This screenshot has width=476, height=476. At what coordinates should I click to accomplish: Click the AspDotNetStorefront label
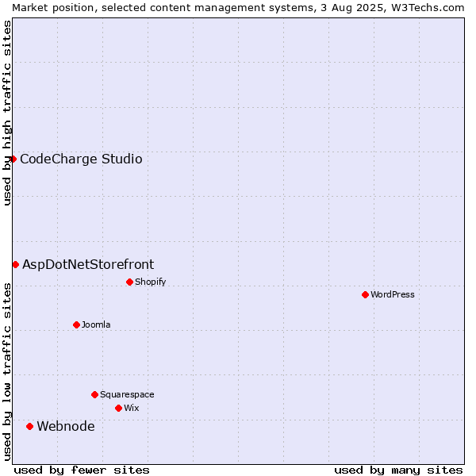(x=88, y=264)
